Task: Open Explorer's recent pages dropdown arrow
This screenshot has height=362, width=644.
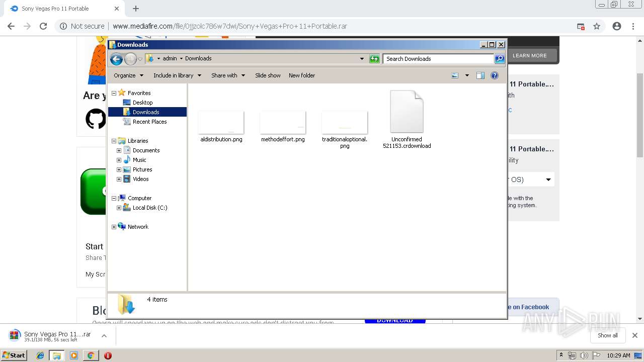Action: click(140, 59)
